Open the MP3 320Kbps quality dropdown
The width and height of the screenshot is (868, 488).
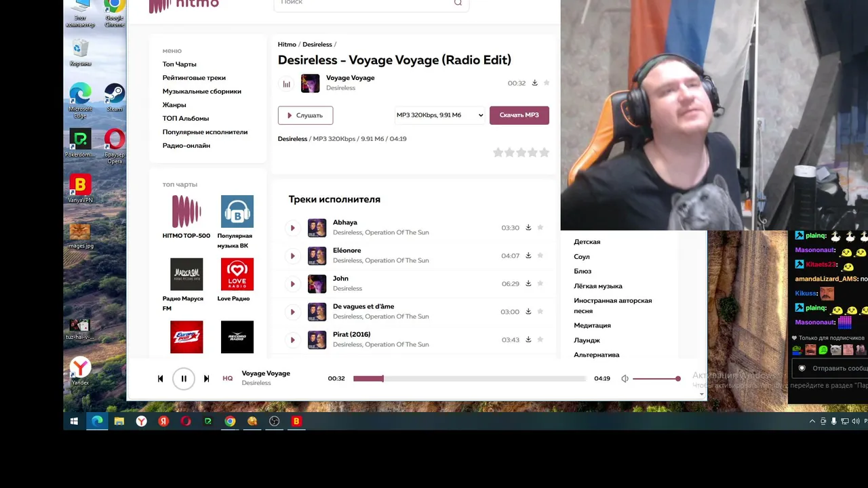pyautogui.click(x=440, y=115)
